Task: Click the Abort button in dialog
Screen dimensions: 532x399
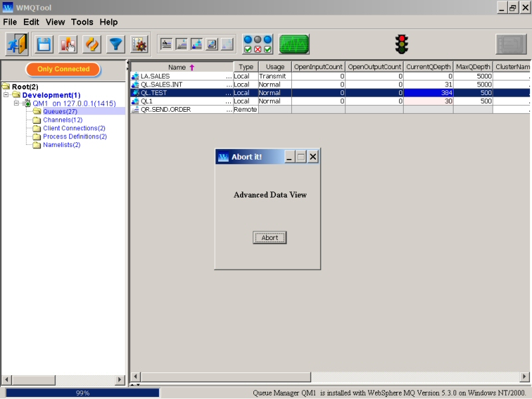Action: tap(269, 237)
